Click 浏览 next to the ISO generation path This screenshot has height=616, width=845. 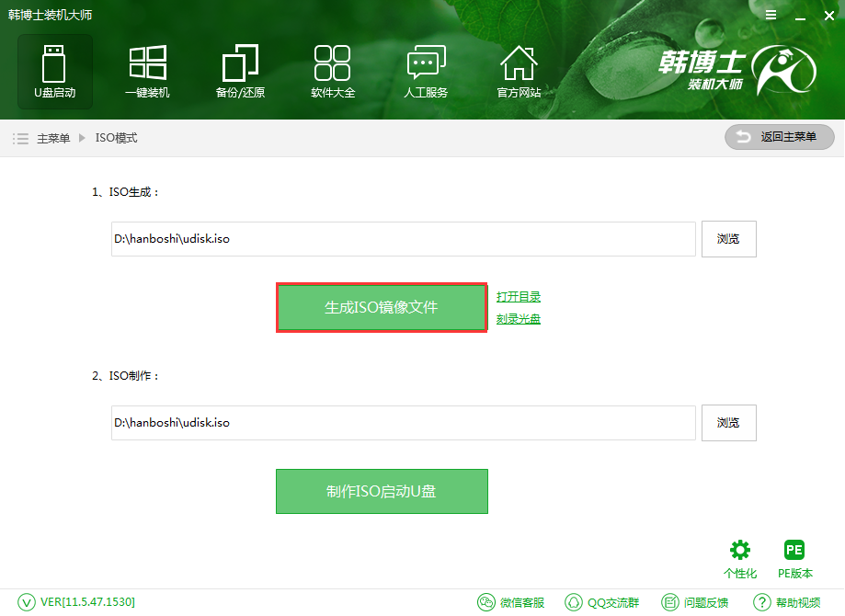(x=728, y=239)
